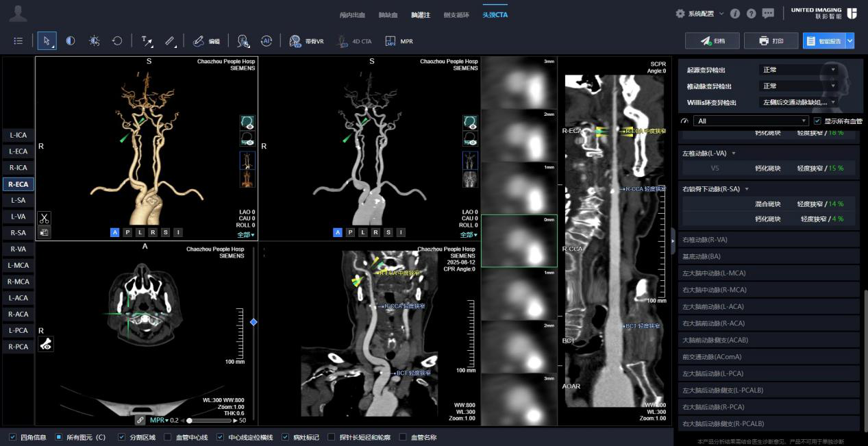Click the 打印 print button
Viewport: 868px width, 446px height.
771,41
